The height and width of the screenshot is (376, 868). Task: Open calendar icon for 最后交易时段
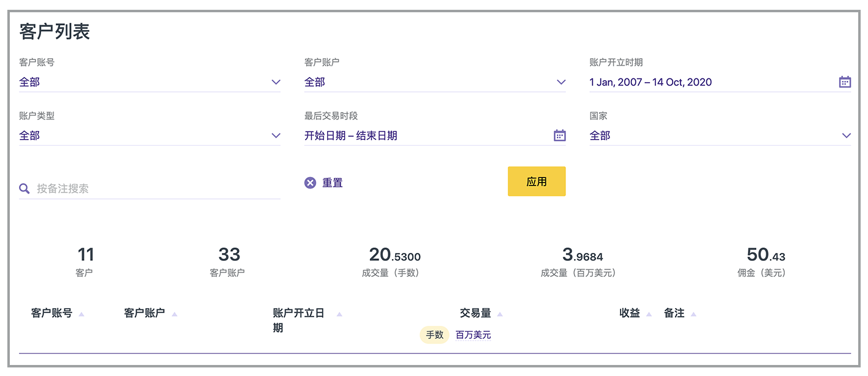pyautogui.click(x=559, y=135)
